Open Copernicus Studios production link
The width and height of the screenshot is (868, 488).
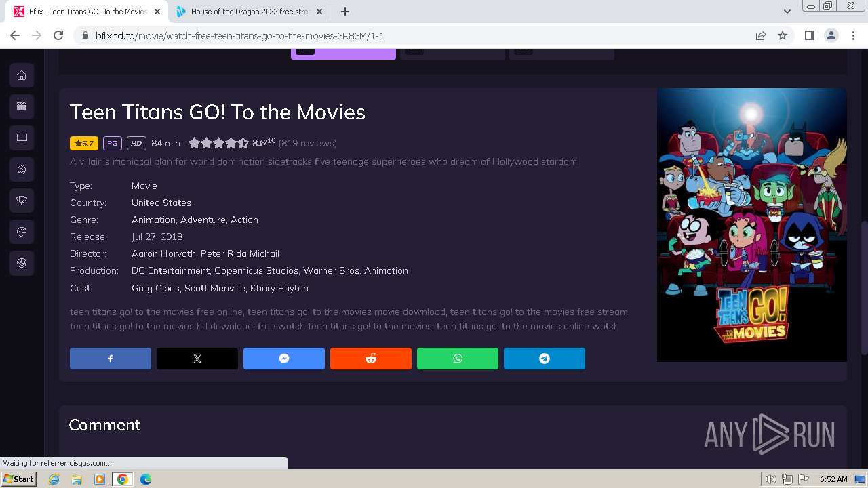point(256,270)
